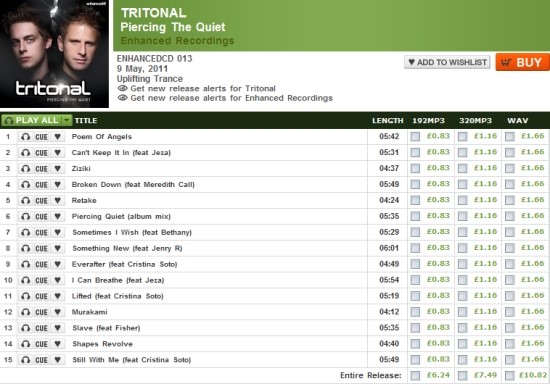Add Lifted to wishlist via heart icon

[58, 296]
